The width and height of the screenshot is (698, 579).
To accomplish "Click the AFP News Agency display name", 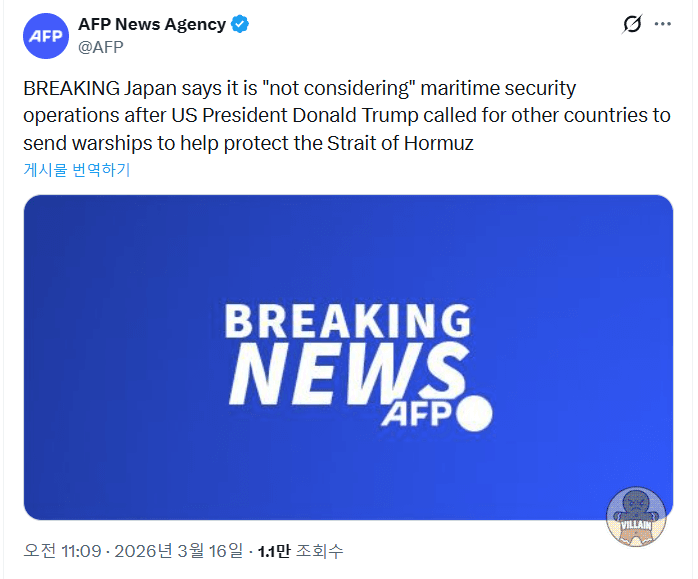I will point(151,25).
